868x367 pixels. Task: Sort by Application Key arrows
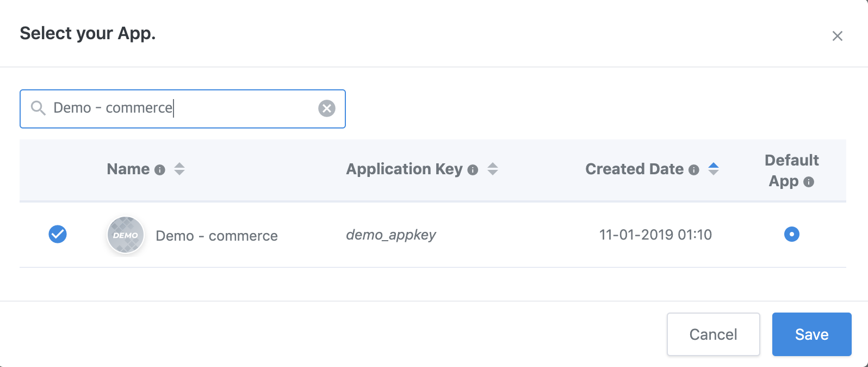(x=493, y=169)
